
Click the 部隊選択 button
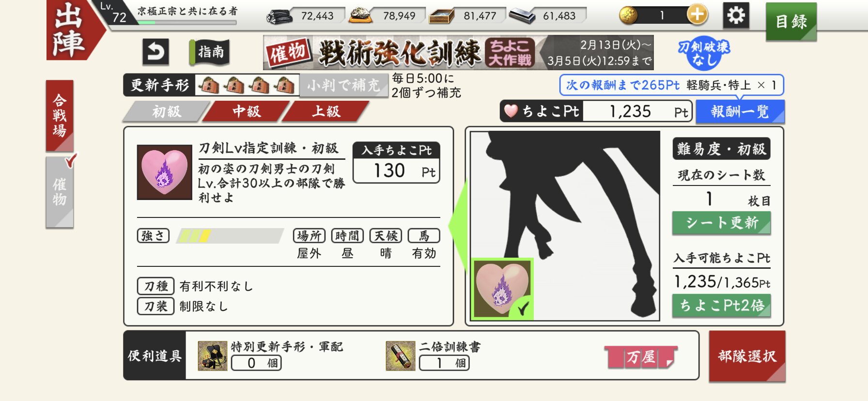(x=747, y=356)
